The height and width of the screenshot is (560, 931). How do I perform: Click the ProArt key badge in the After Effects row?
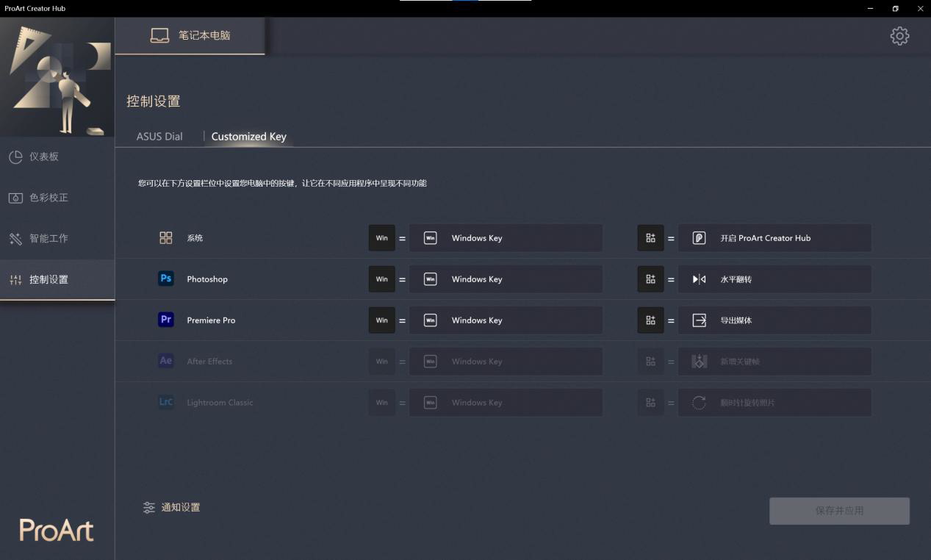click(x=650, y=362)
